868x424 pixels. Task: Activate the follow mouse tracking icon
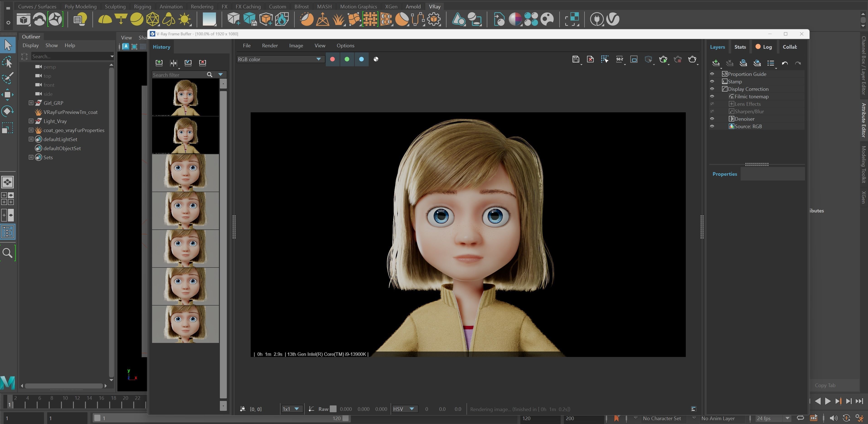605,59
